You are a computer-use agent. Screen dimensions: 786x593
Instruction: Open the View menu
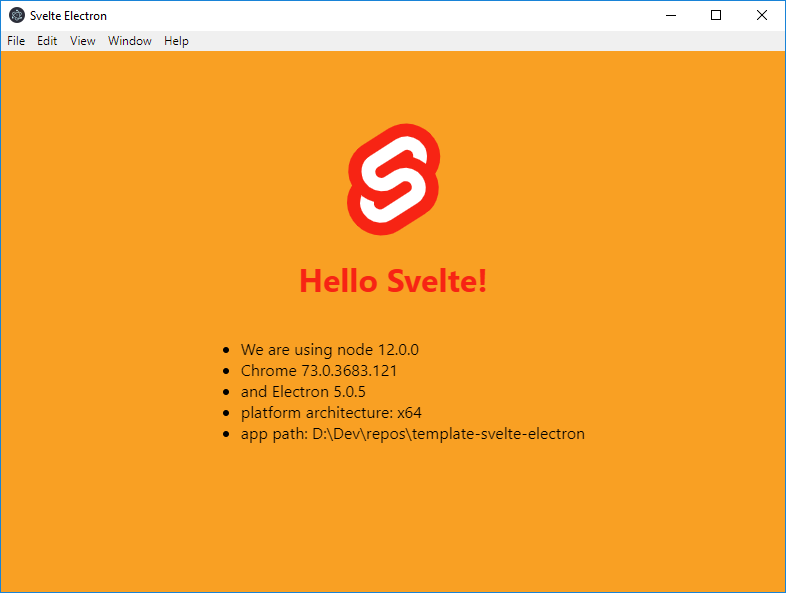tap(83, 41)
